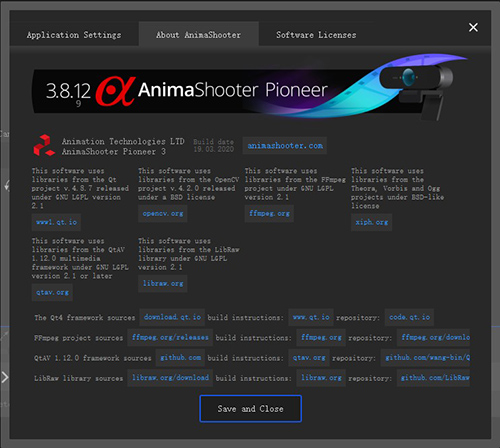Open ffmpeg.org build instructions link in FFmpeg row
Viewport: 500px width, 448px height.
321,337
